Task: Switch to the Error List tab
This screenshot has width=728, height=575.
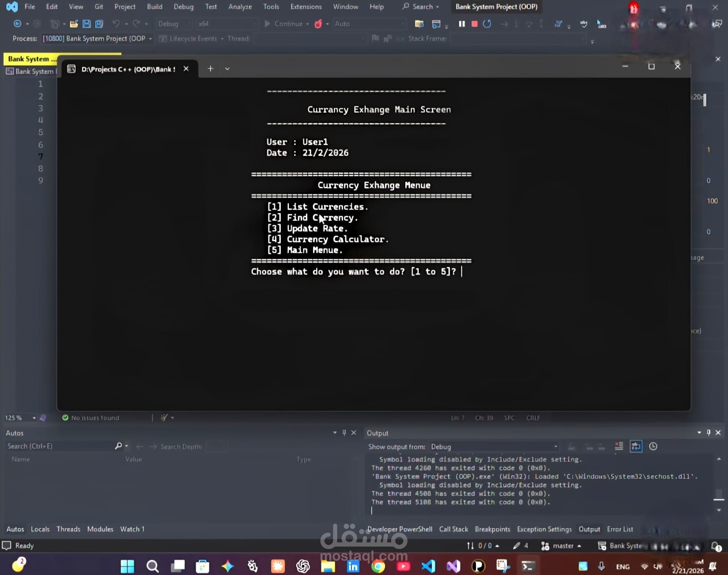Action: (620, 529)
